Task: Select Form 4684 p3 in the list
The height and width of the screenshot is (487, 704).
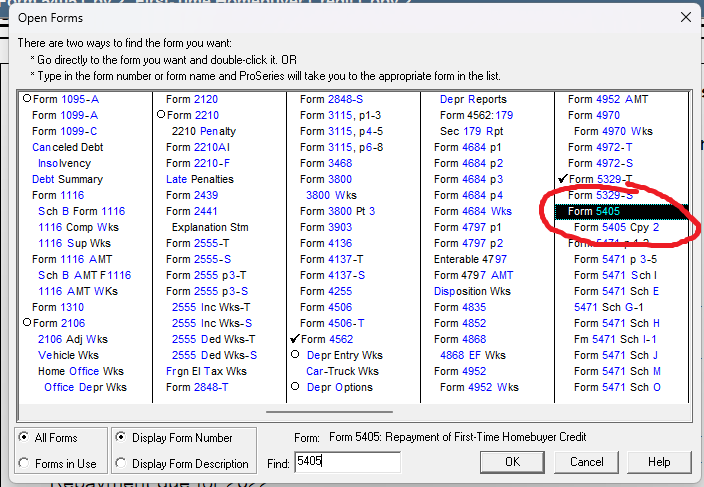Action: [468, 179]
